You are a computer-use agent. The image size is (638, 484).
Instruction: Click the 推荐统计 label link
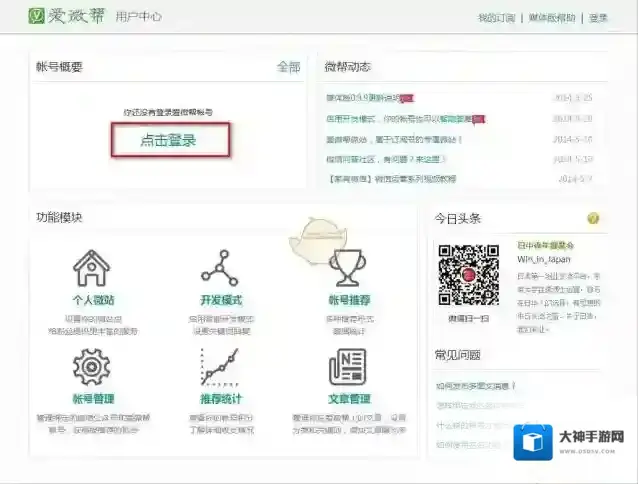(x=221, y=399)
